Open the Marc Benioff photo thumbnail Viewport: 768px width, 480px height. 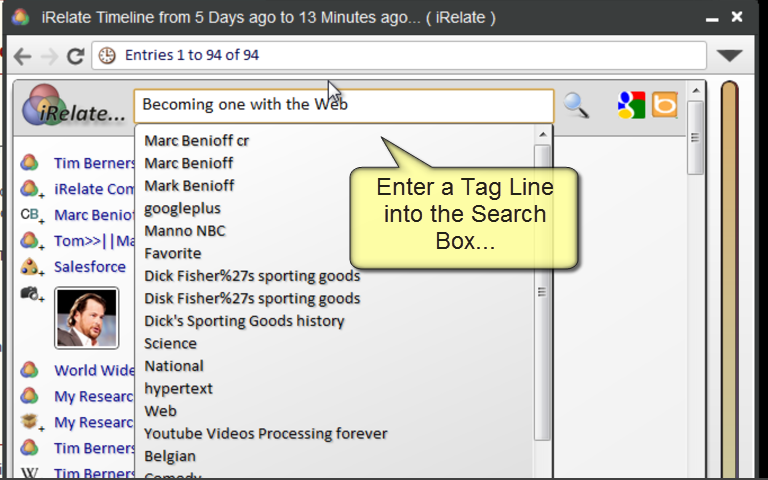point(87,318)
